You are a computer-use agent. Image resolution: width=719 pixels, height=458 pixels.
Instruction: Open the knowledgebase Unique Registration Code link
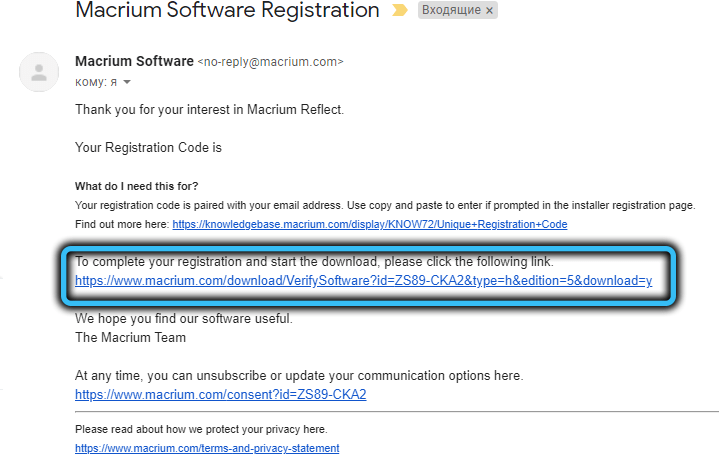[x=370, y=224]
